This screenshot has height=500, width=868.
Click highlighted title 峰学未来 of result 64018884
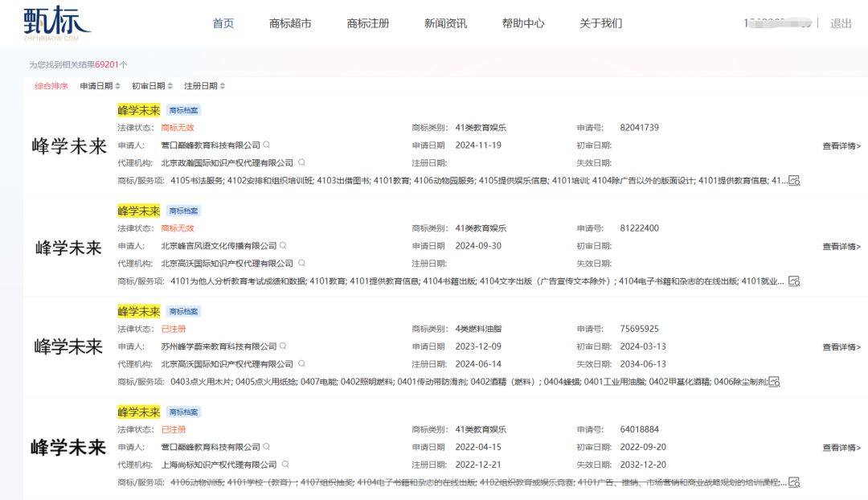tap(139, 412)
